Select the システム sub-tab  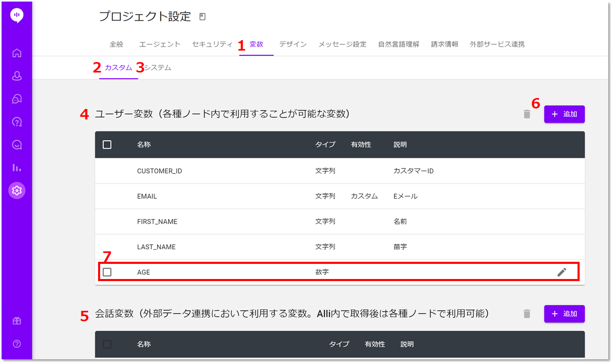[x=158, y=68]
